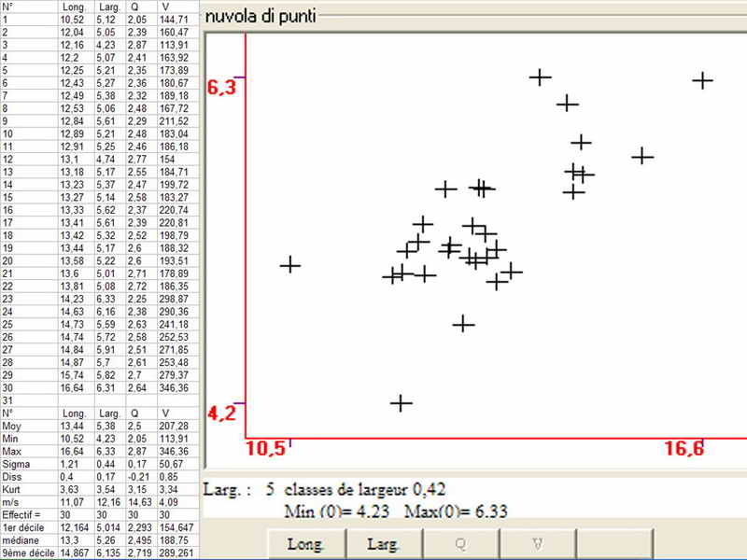This screenshot has width=747, height=560.
Task: Click the nuvola di punti chart title
Action: click(259, 17)
